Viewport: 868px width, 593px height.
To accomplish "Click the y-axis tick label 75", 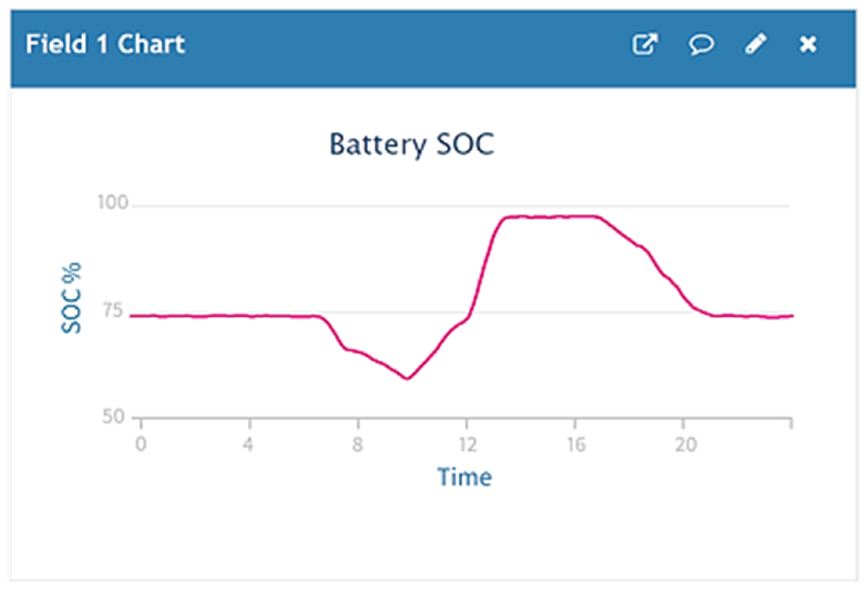I will [113, 311].
